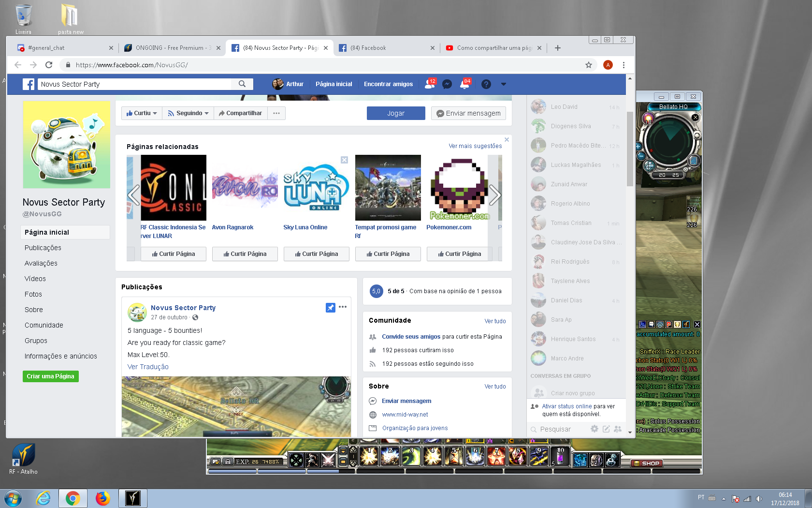Open Encontrar amigos
The height and width of the screenshot is (508, 812).
click(x=388, y=84)
